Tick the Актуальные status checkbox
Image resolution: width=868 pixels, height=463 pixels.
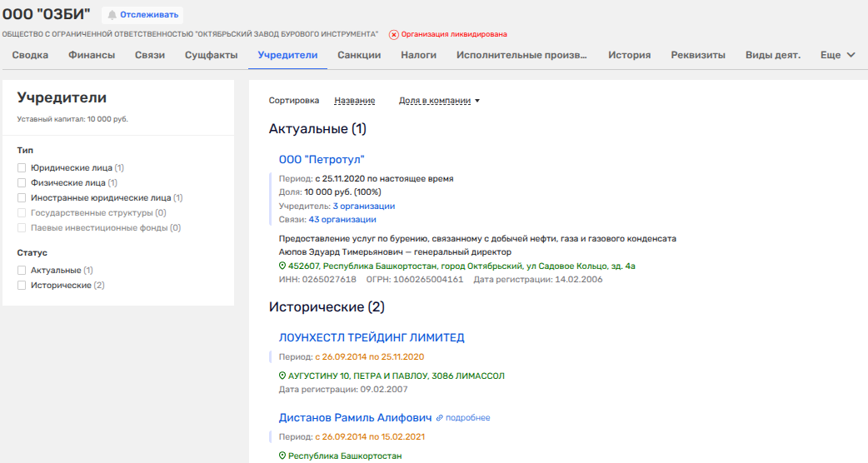[x=22, y=271]
